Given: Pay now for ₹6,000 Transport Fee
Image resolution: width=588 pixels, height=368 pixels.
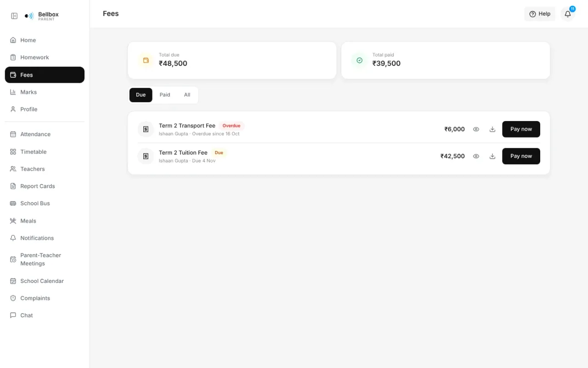Looking at the screenshot, I should 521,129.
